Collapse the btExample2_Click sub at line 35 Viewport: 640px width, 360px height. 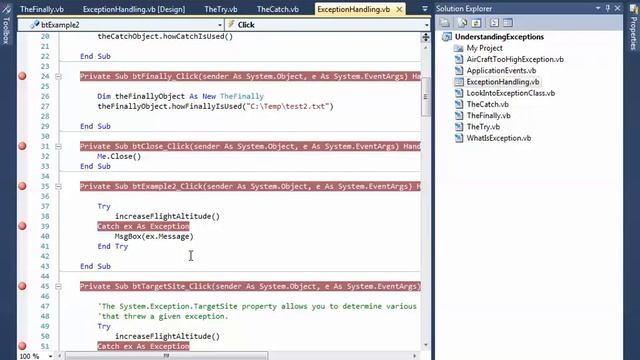coord(58,186)
